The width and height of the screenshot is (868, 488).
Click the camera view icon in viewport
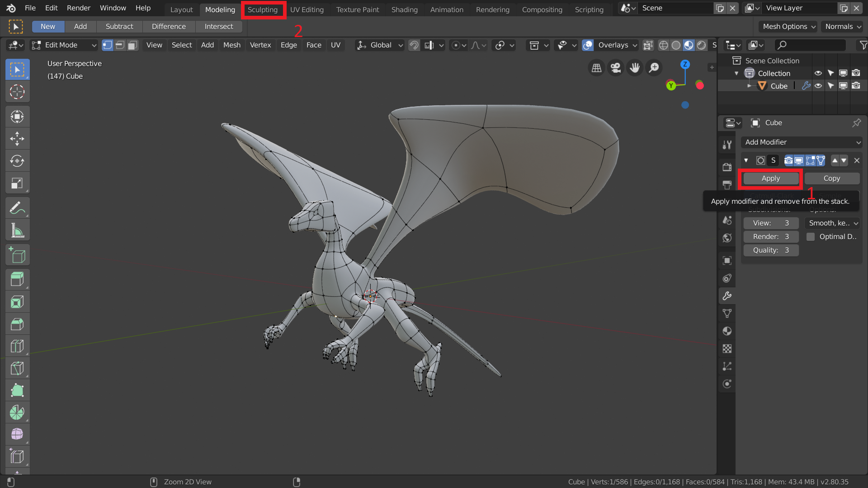click(616, 68)
